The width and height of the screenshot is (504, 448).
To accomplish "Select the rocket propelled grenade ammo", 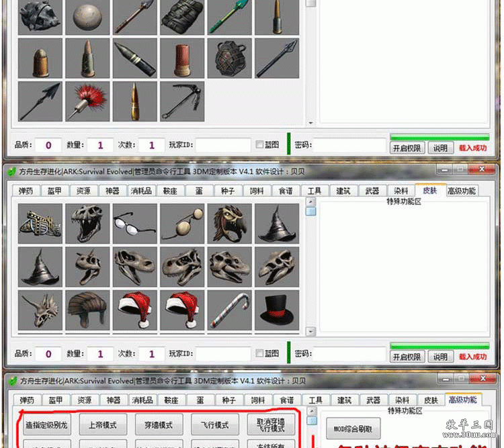I will coord(135,58).
